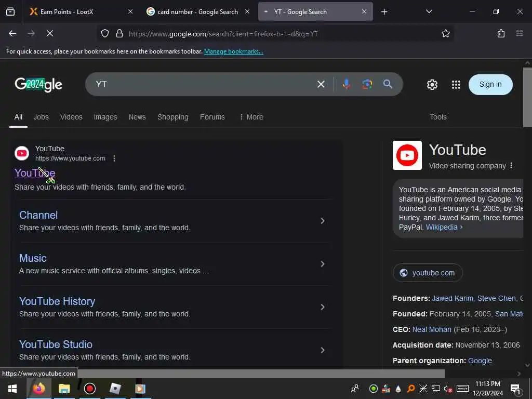Sign in to Google account
The width and height of the screenshot is (532, 399).
[490, 85]
